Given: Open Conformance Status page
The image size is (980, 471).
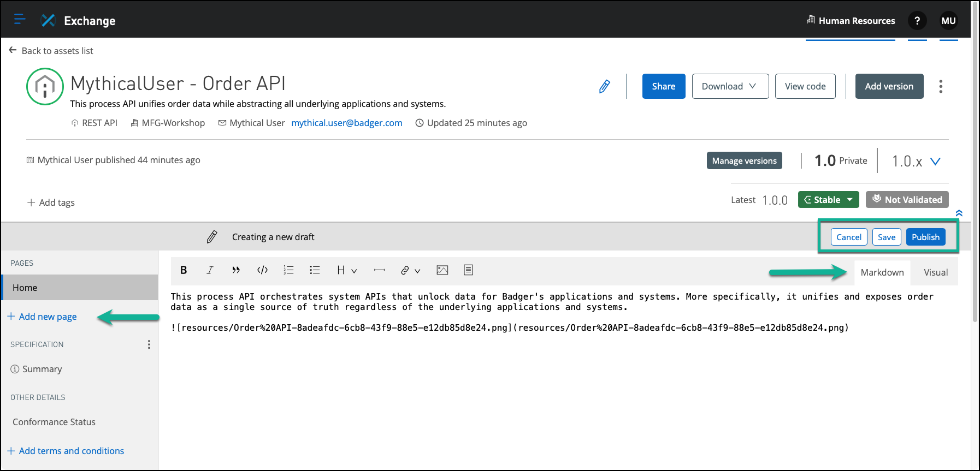Looking at the screenshot, I should pyautogui.click(x=54, y=422).
